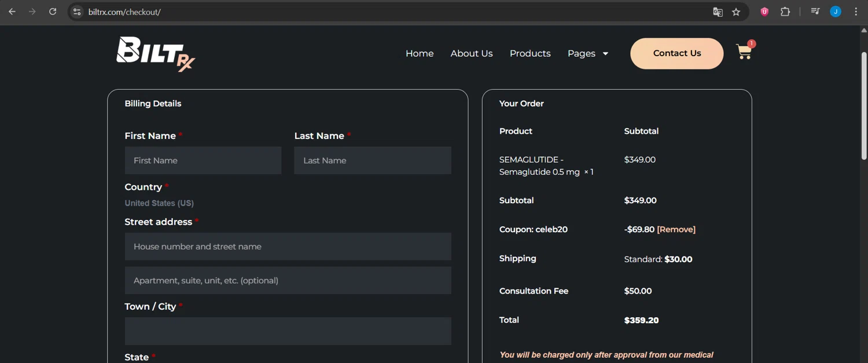Open site information icon in address bar
The height and width of the screenshot is (363, 868).
point(77,12)
